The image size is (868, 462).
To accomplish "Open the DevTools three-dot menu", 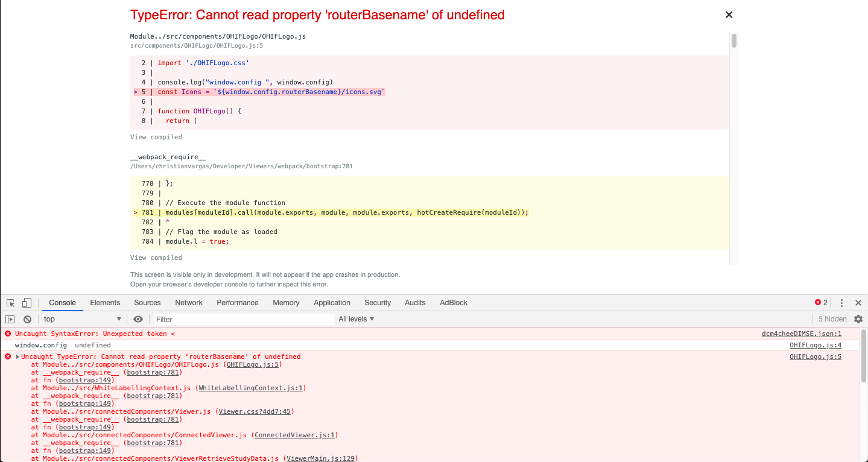I will [841, 302].
